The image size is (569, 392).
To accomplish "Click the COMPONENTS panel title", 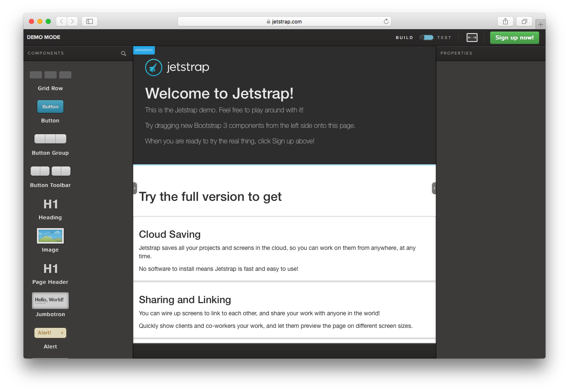I will coord(46,53).
